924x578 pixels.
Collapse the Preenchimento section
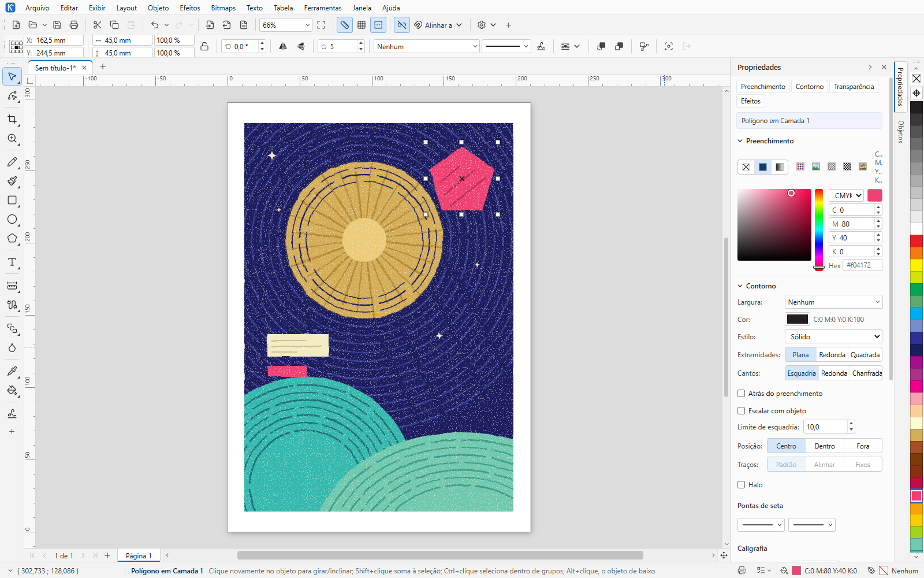click(x=740, y=141)
